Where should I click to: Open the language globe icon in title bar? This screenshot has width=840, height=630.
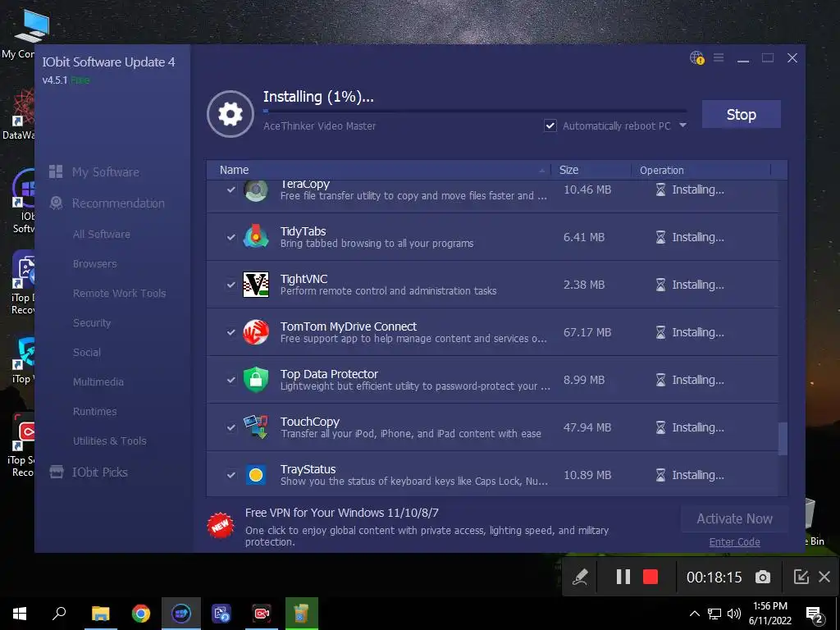tap(696, 58)
